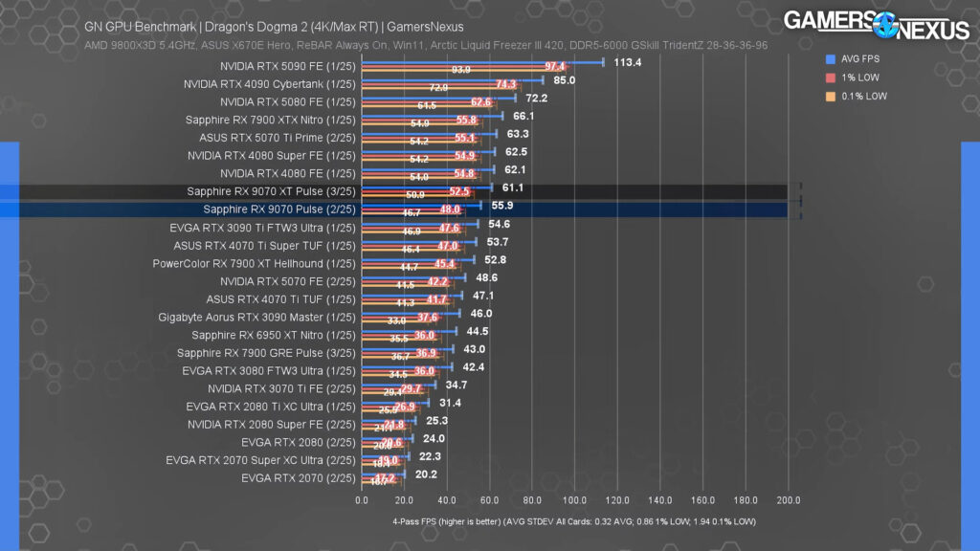
Task: Click the red 1% LOW legend swatch
Action: [x=830, y=78]
